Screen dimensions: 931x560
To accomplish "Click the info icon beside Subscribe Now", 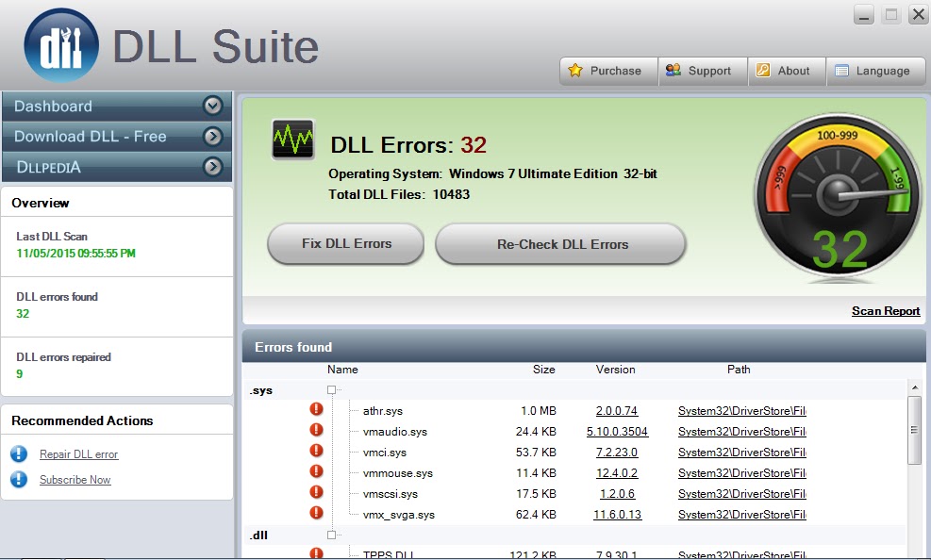I will (19, 479).
